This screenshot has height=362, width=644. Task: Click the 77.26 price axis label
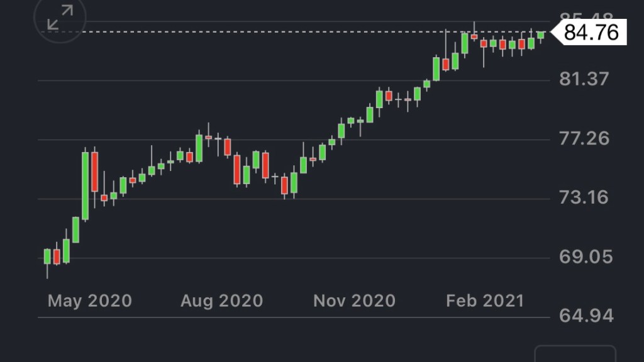(x=585, y=138)
